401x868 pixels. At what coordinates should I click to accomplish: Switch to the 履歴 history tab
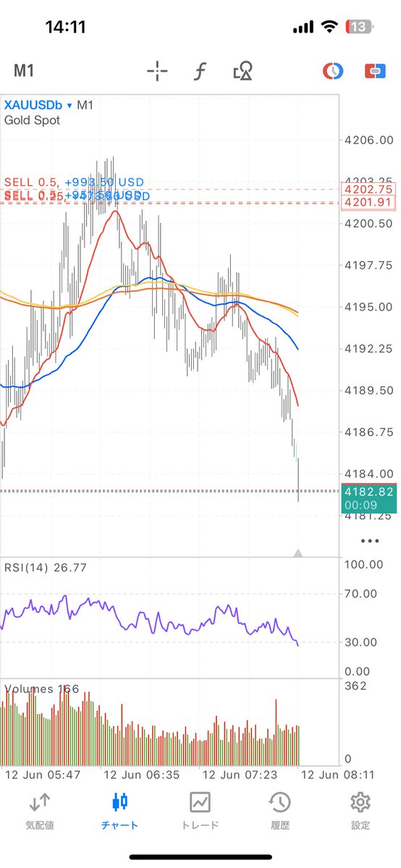coord(280,810)
